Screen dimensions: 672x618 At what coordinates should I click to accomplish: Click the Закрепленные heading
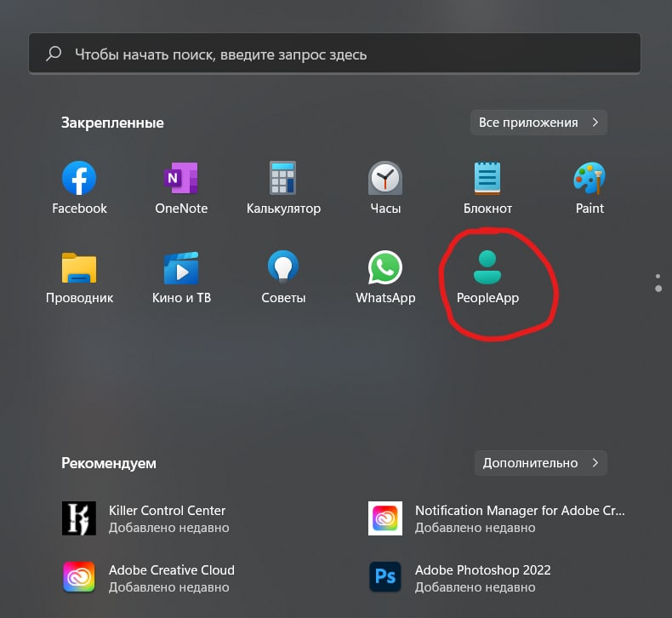point(112,123)
